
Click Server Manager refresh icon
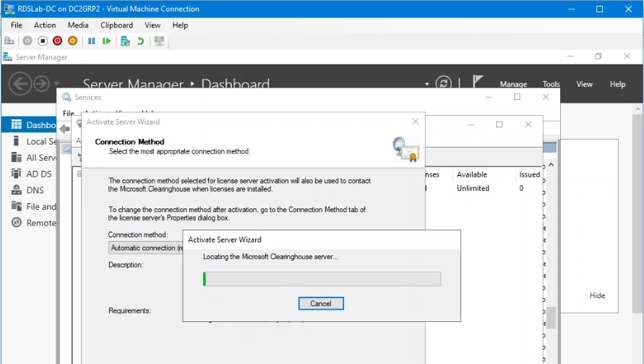pos(444,84)
